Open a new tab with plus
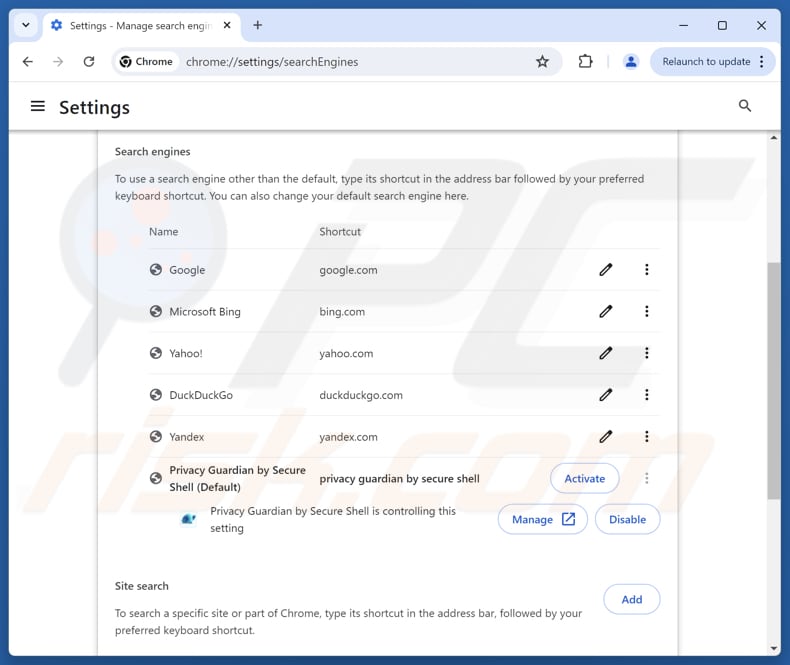The height and width of the screenshot is (665, 790). 257,25
